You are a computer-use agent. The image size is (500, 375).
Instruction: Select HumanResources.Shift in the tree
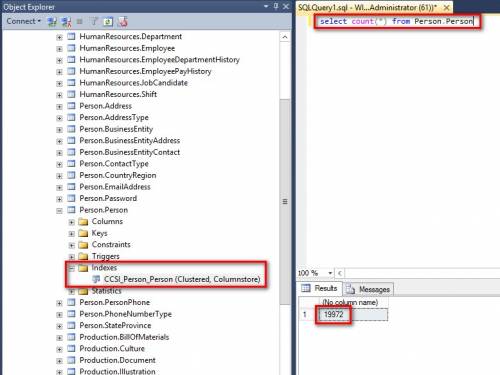118,94
